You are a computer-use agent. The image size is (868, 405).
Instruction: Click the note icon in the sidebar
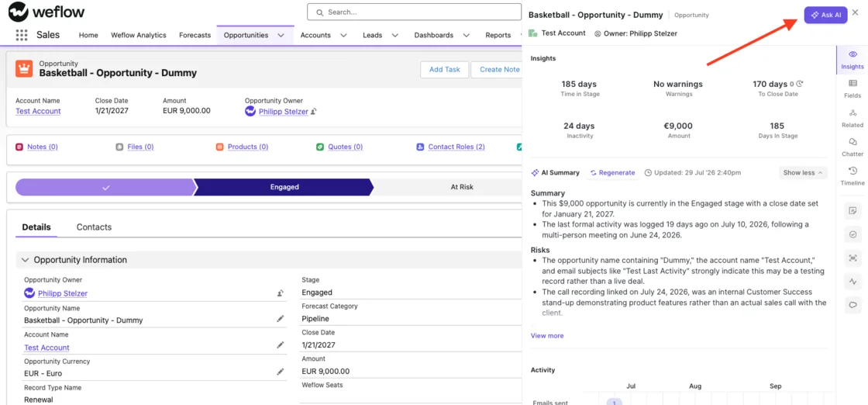852,210
